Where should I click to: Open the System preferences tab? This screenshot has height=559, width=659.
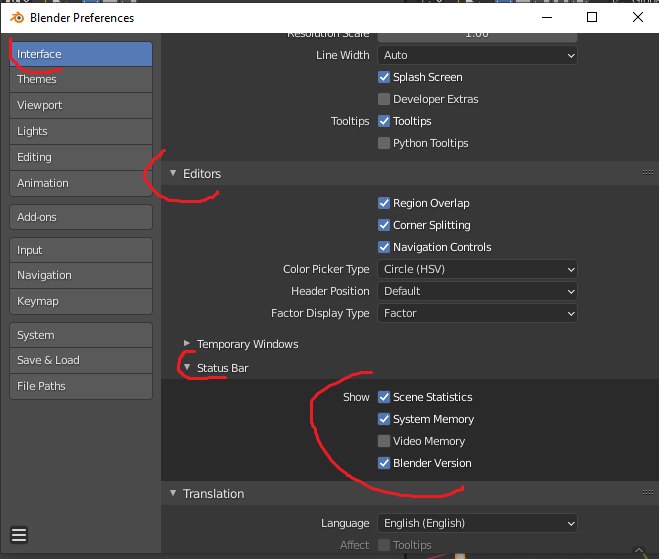click(x=81, y=335)
